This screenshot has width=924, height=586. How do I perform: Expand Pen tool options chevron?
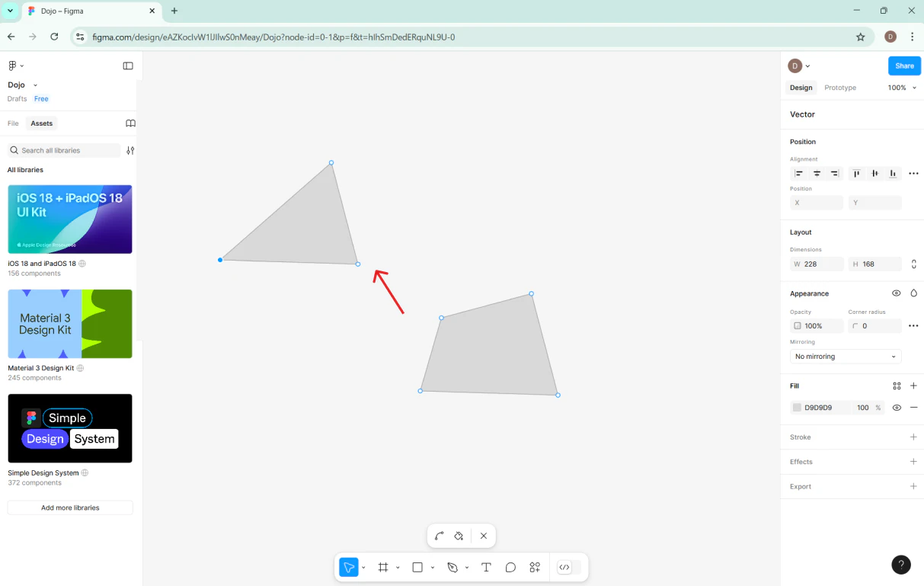click(x=466, y=568)
